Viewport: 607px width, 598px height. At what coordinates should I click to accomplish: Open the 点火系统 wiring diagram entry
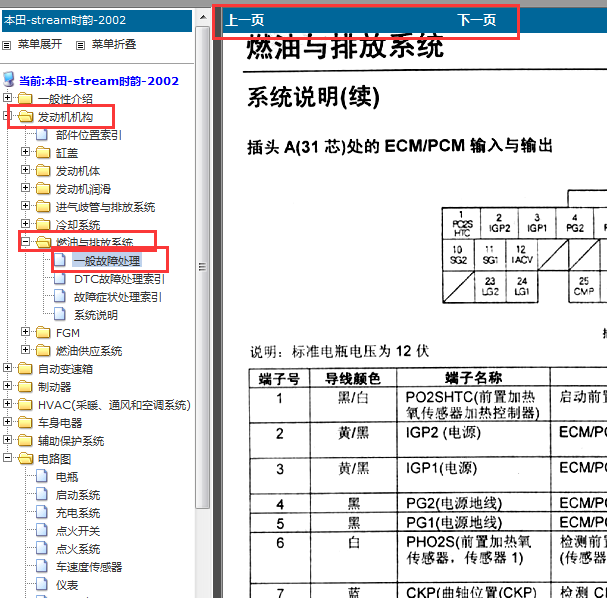point(78,549)
